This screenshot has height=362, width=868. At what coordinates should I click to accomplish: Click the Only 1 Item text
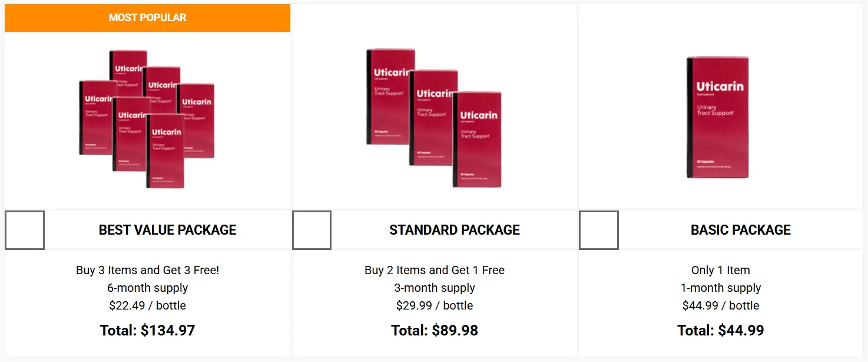point(721,271)
